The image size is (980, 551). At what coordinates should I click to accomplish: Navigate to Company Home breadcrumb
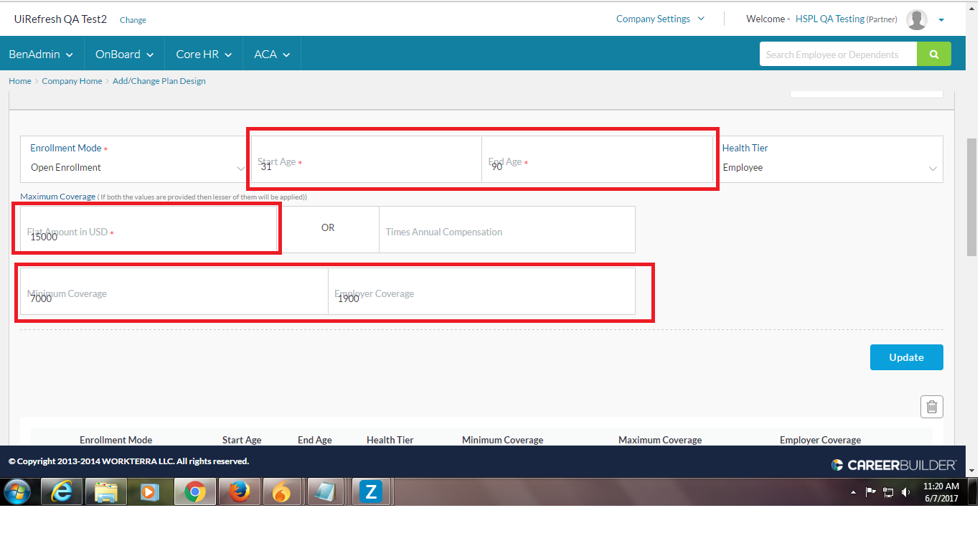tap(72, 81)
